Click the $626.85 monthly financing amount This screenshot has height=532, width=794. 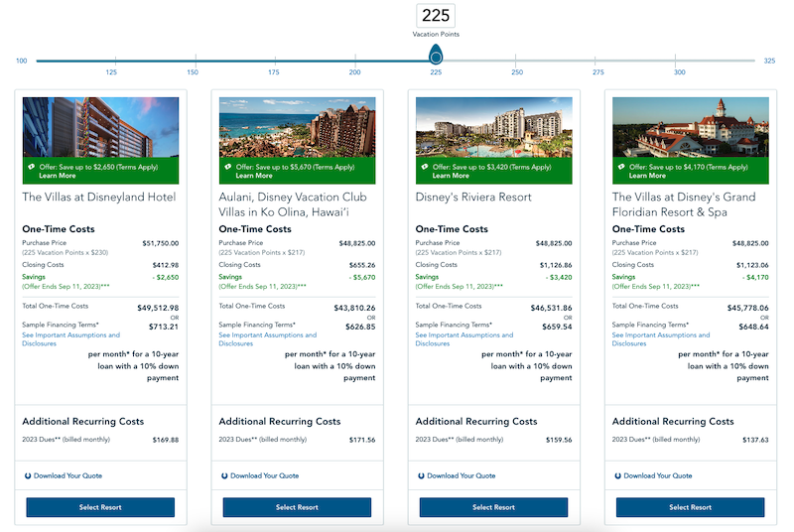click(x=360, y=327)
